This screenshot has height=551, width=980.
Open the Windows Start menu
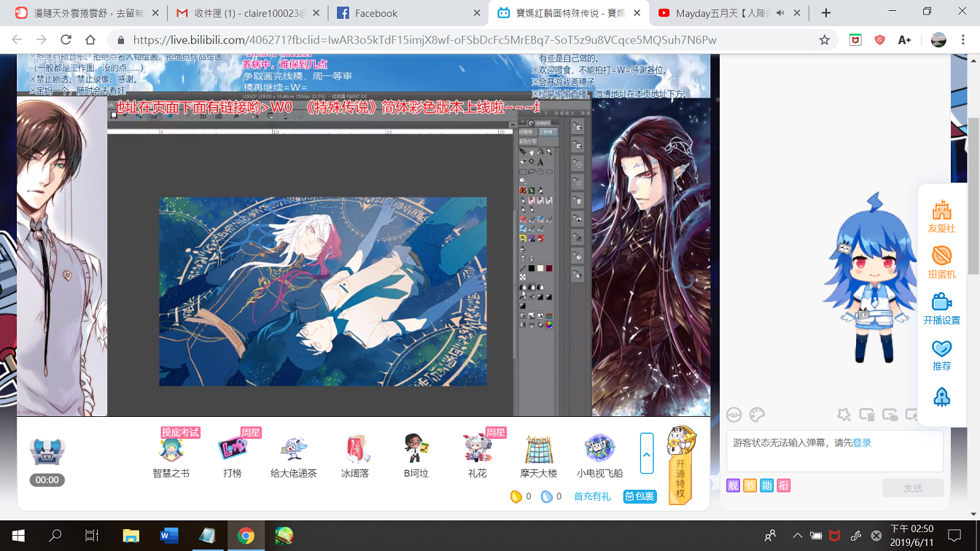[x=17, y=536]
